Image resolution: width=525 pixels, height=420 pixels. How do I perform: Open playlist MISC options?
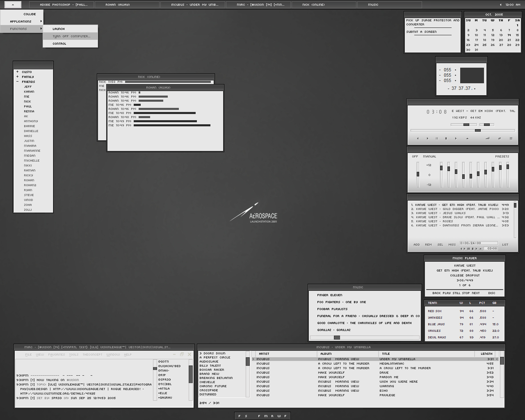point(452,244)
